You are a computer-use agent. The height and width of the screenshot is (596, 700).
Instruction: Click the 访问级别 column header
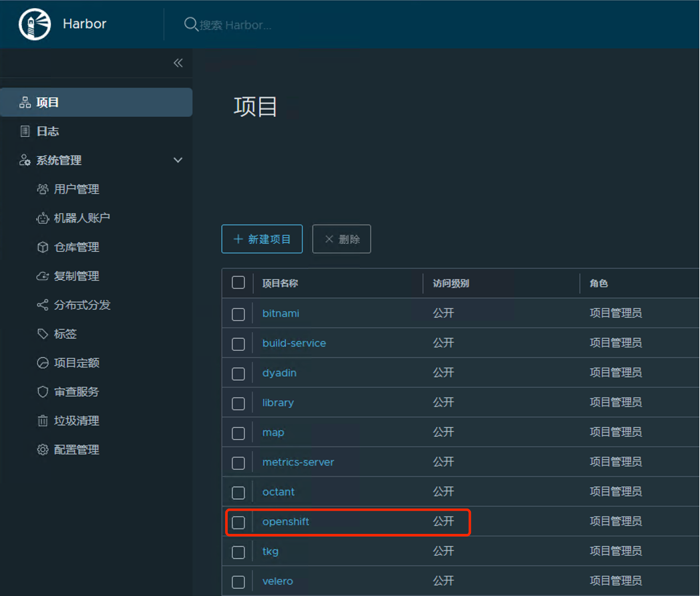pyautogui.click(x=451, y=283)
